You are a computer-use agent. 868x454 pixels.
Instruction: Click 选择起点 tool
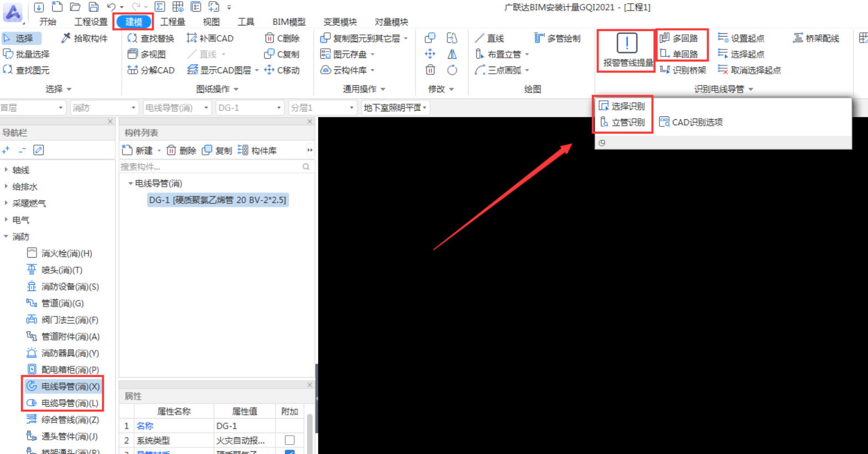pos(741,54)
